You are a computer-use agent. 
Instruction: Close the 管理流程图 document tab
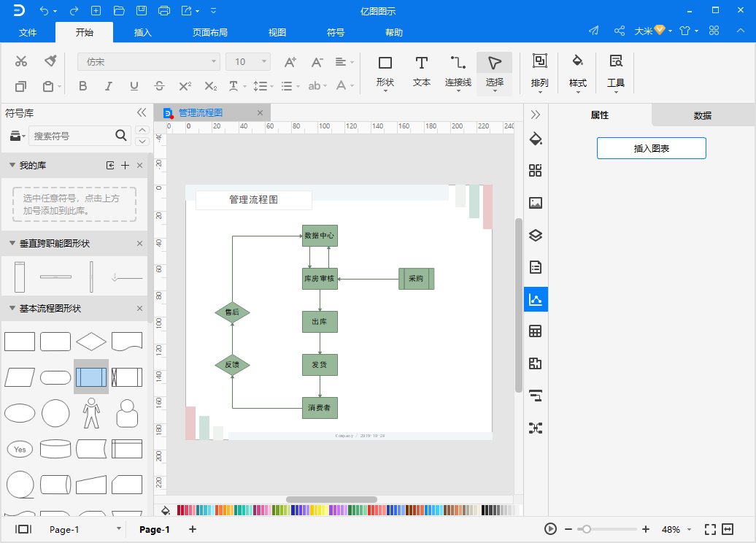(x=260, y=113)
